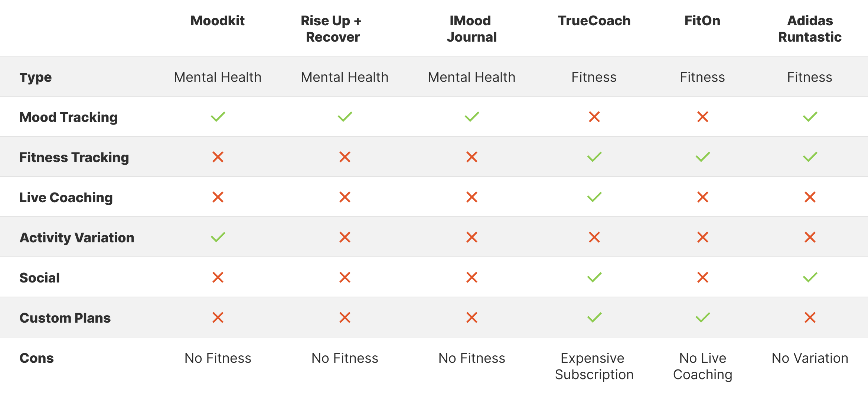Screen dimensions: 868x394
Task: Click TrueCoach's Live Coaching checkmark
Action: click(x=594, y=197)
